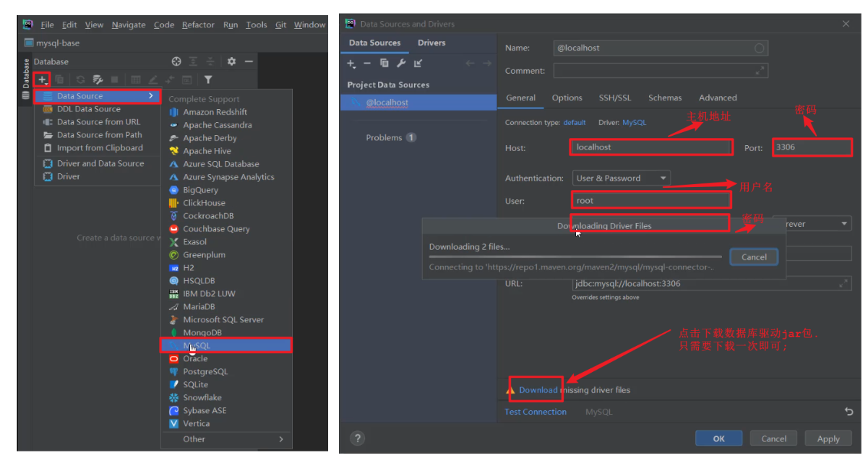Cancel the driver files download progress
This screenshot has width=868, height=463.
point(754,257)
